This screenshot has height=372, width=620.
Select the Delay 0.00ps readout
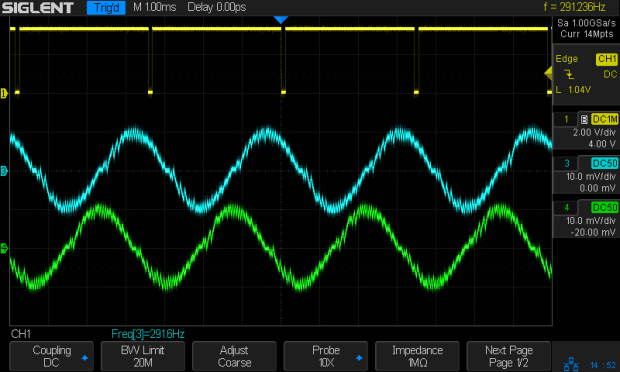(217, 7)
